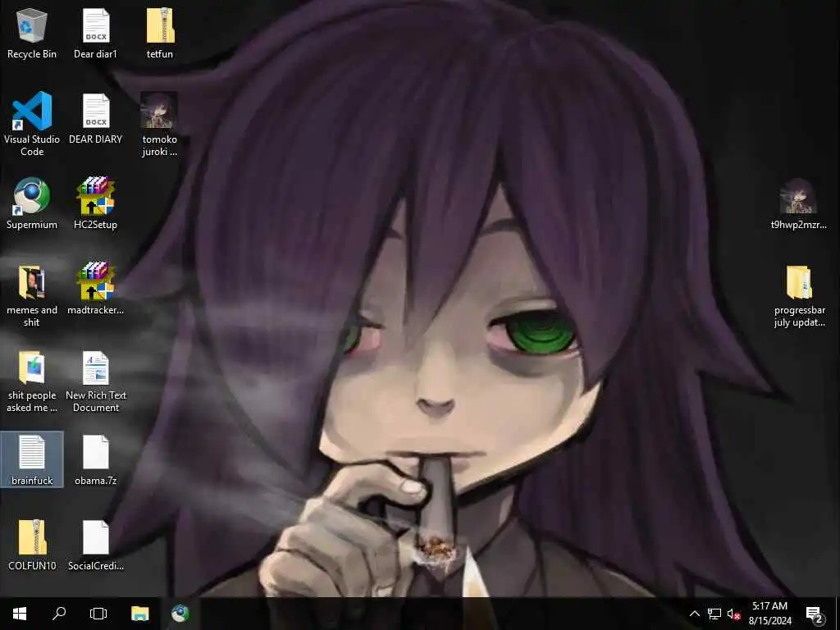
Task: Open Supermium from the taskbar
Action: coord(180,614)
